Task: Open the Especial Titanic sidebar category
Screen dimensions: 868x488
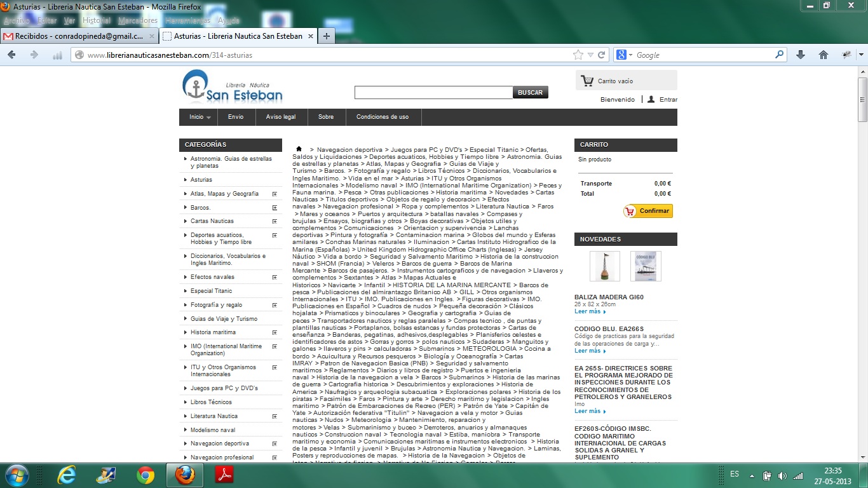Action: 212,291
